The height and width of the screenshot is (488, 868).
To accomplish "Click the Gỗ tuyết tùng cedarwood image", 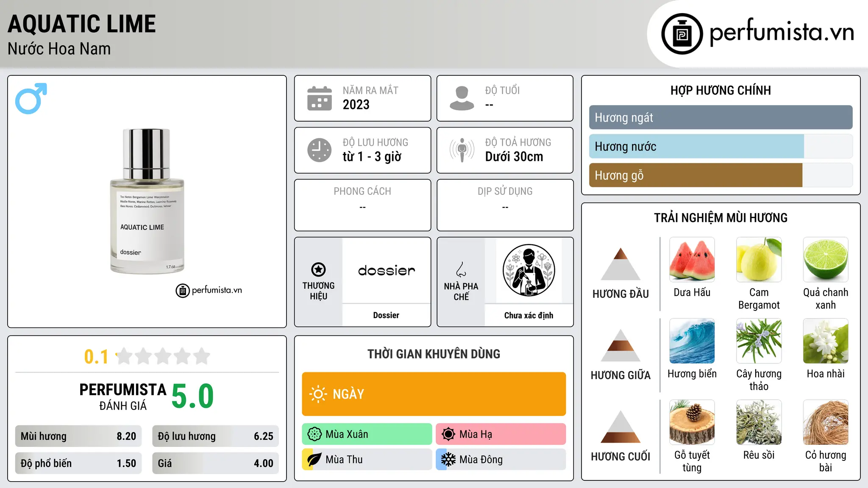I will click(x=692, y=422).
